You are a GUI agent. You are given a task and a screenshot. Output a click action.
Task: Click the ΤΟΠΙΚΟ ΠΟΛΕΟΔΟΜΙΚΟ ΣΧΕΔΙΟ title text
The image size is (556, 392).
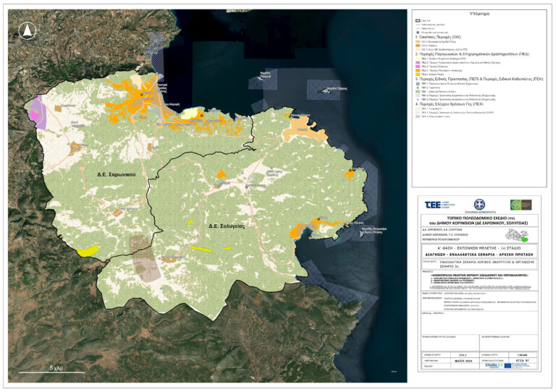[476, 218]
